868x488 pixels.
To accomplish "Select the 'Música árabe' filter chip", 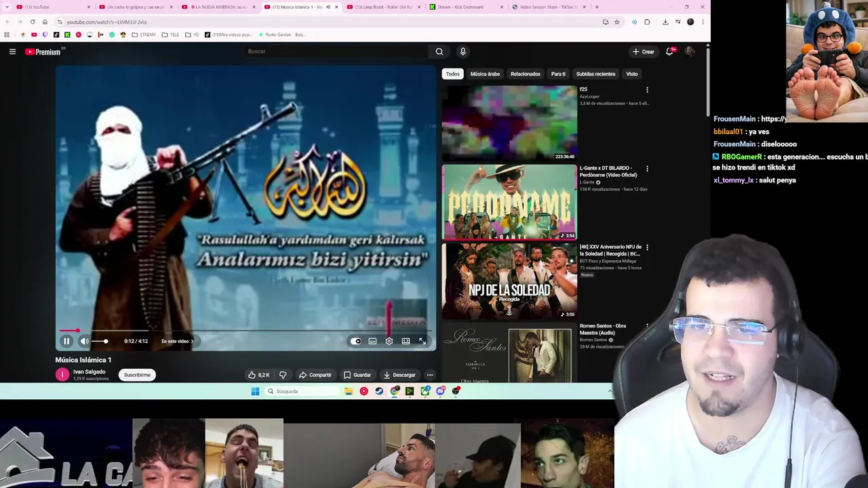I will 485,74.
